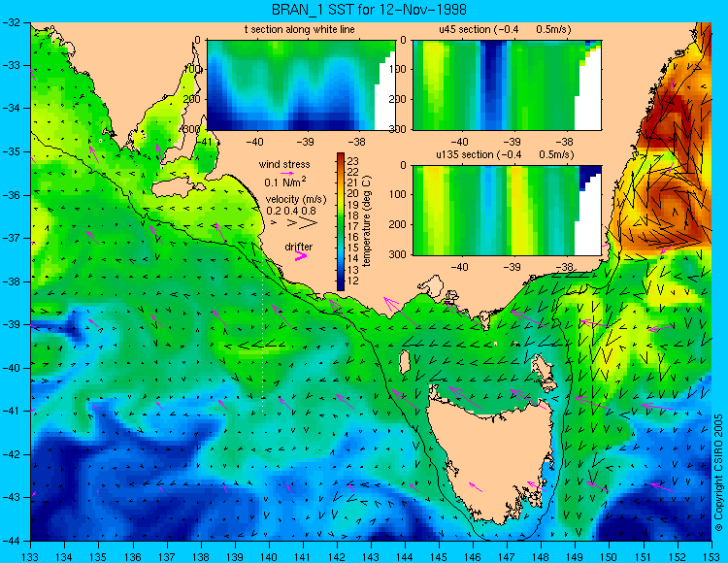Click the title BRAN_1 SST for 12-Nov-1998
Image resolution: width=728 pixels, height=563 pixels.
pyautogui.click(x=369, y=9)
